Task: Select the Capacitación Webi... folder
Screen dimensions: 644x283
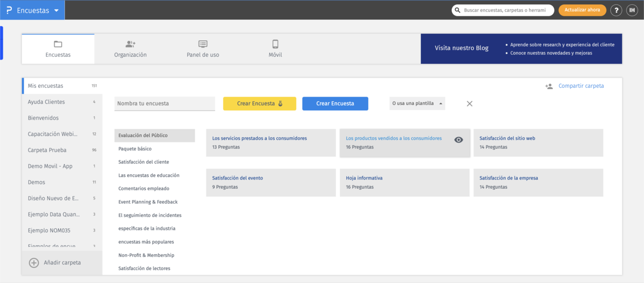Action: pos(62,134)
